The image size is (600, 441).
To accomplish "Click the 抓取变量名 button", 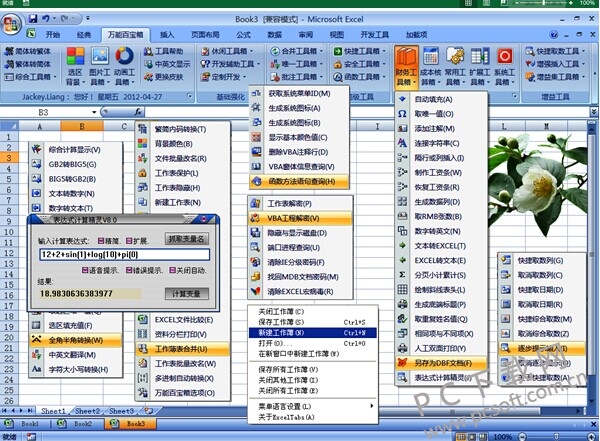I will click(187, 239).
